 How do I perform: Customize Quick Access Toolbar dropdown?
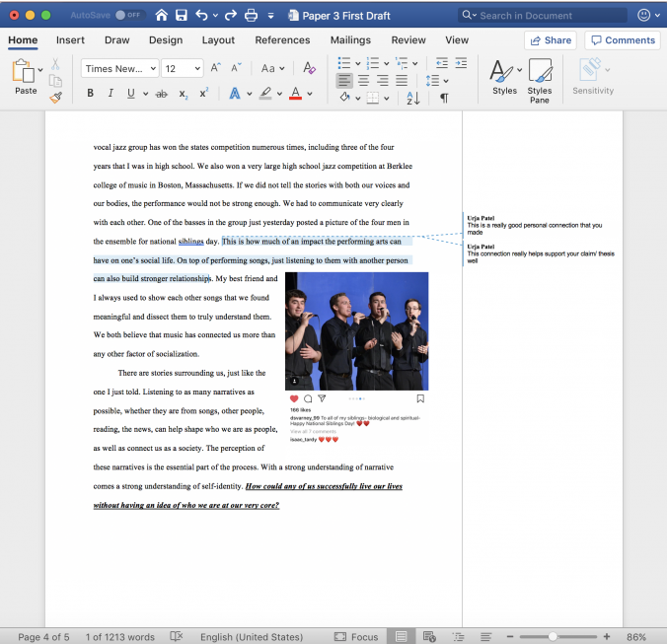270,16
